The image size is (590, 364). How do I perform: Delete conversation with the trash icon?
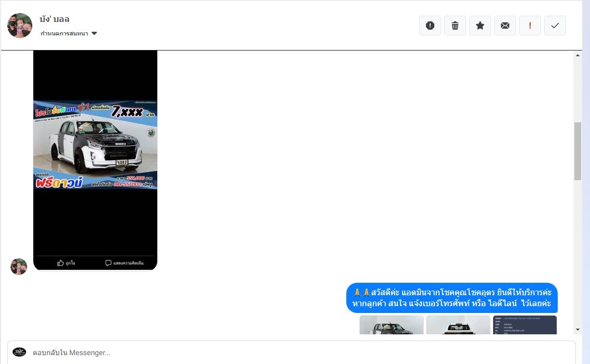click(455, 26)
